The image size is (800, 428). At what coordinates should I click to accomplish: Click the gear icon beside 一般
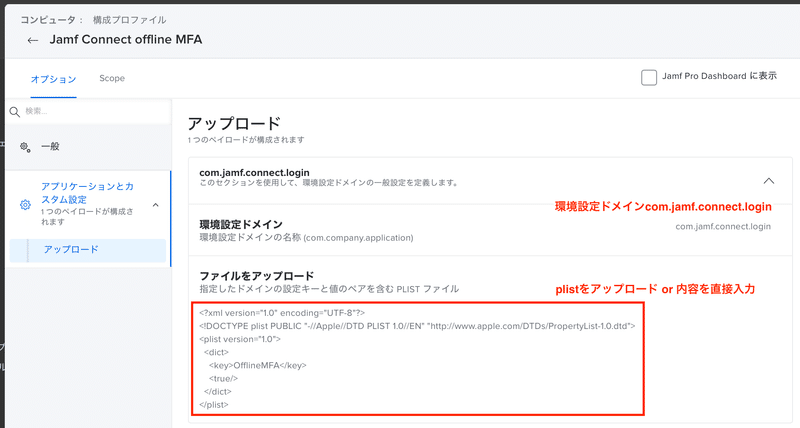pos(25,147)
